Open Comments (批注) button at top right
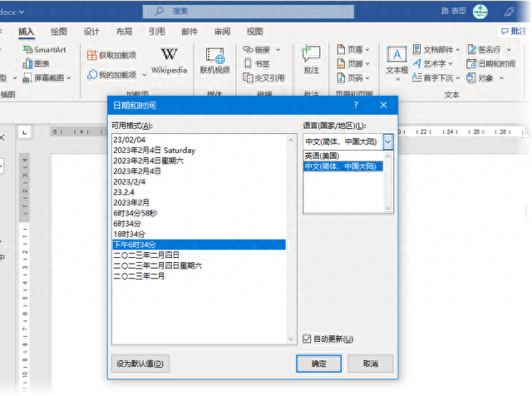This screenshot has width=532, height=396. click(x=514, y=32)
